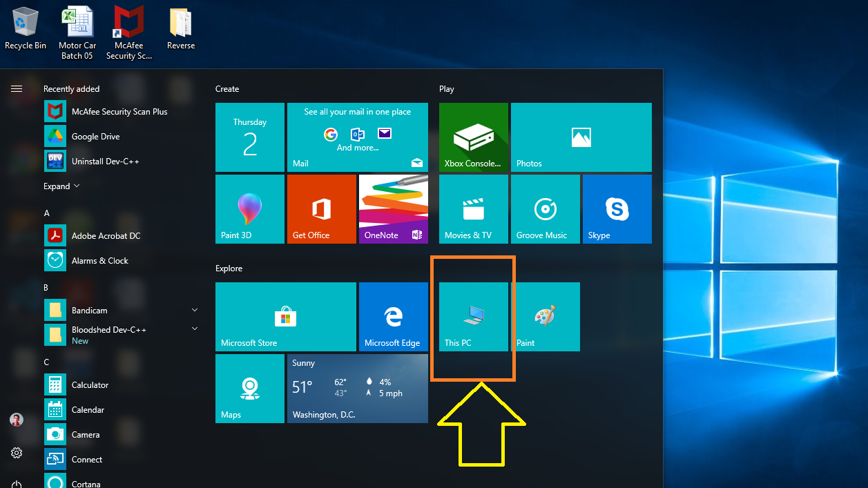Open the Connect app

coord(122,460)
